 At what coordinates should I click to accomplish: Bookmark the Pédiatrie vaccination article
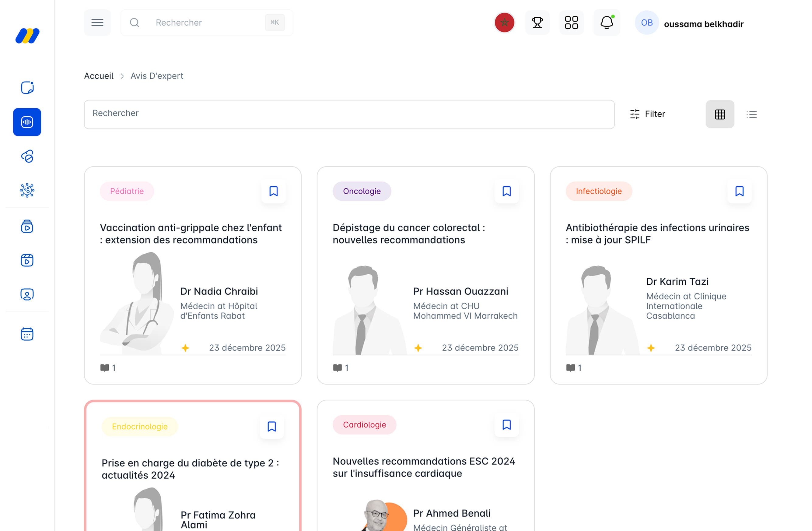pyautogui.click(x=273, y=191)
